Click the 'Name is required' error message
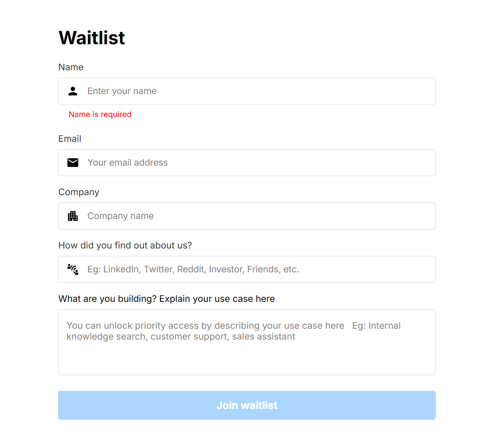500x448 pixels. tap(100, 114)
